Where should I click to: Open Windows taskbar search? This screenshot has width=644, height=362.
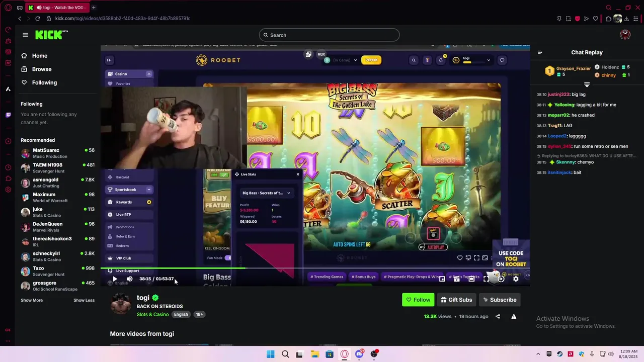[285, 354]
